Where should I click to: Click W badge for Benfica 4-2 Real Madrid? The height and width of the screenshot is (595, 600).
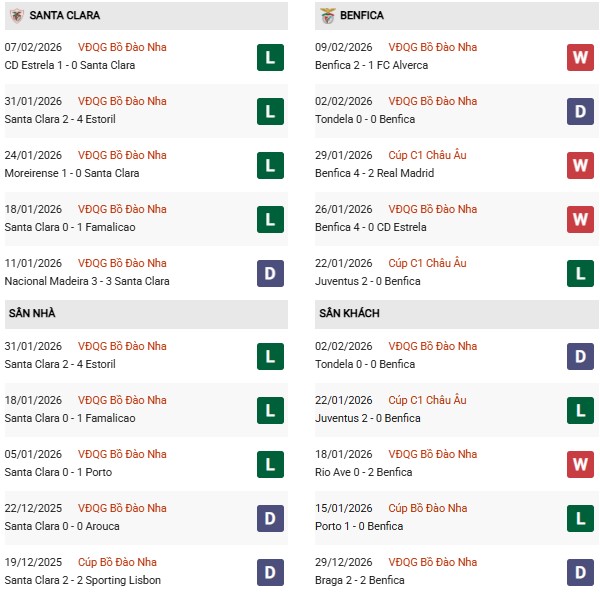[580, 165]
